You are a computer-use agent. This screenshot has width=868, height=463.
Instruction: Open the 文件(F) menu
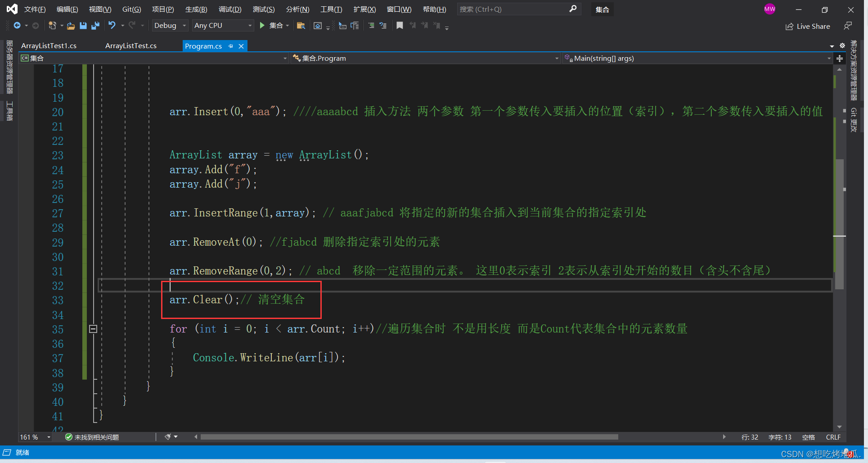[35, 9]
